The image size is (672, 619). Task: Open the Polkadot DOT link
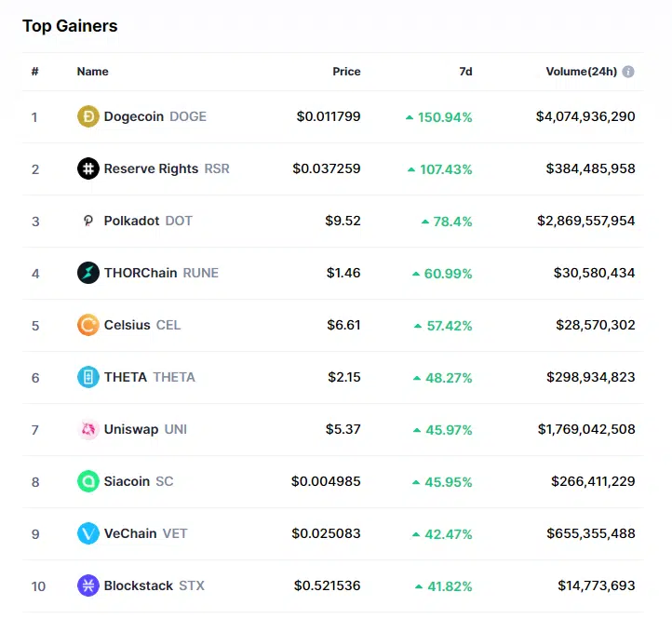pos(148,221)
